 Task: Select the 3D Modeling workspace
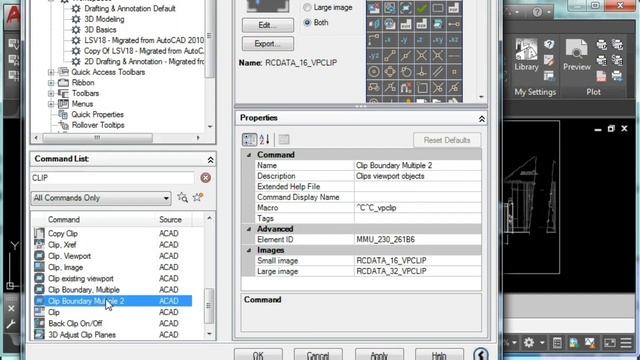[104, 19]
